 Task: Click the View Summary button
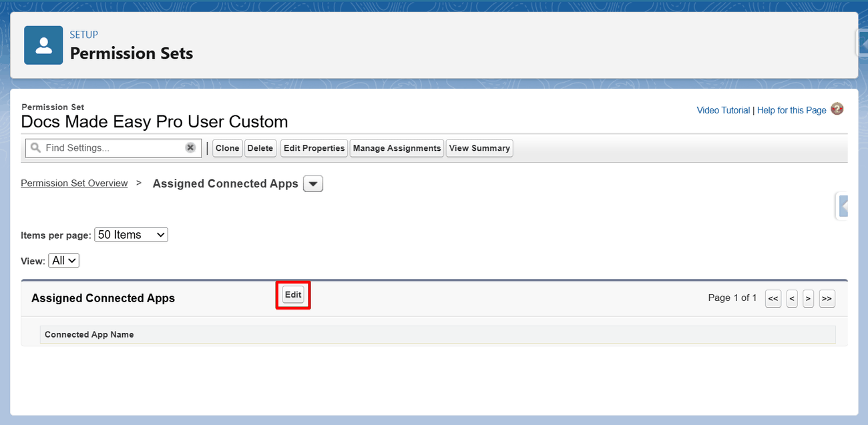479,148
